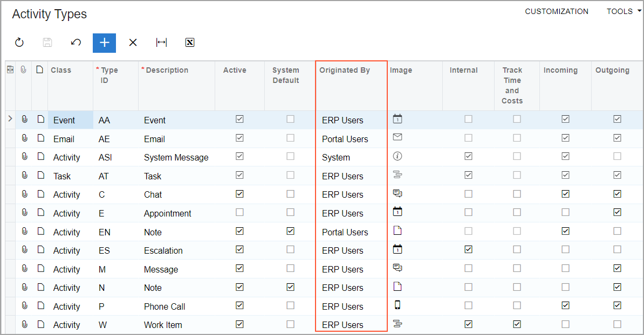Click the Undo cancel arrow icon

[x=76, y=43]
